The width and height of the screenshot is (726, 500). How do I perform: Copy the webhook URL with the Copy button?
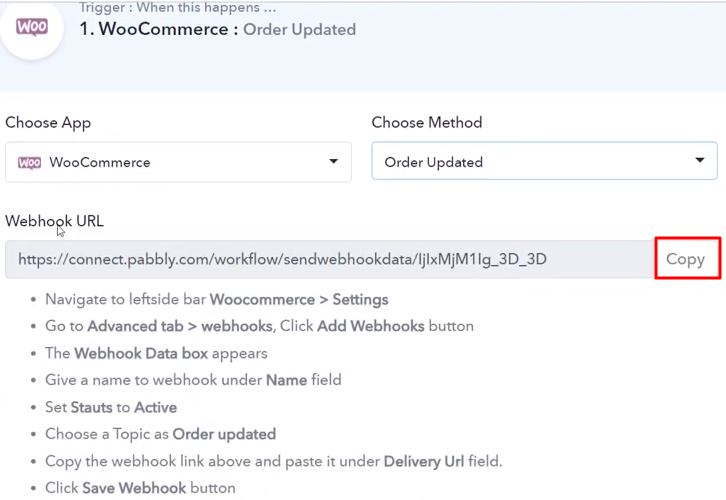687,259
